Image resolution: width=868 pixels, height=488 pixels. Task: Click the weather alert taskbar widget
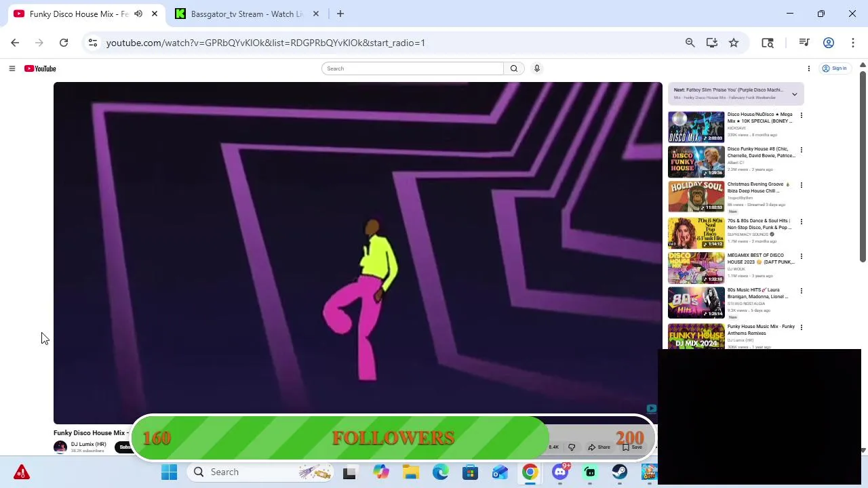21,472
